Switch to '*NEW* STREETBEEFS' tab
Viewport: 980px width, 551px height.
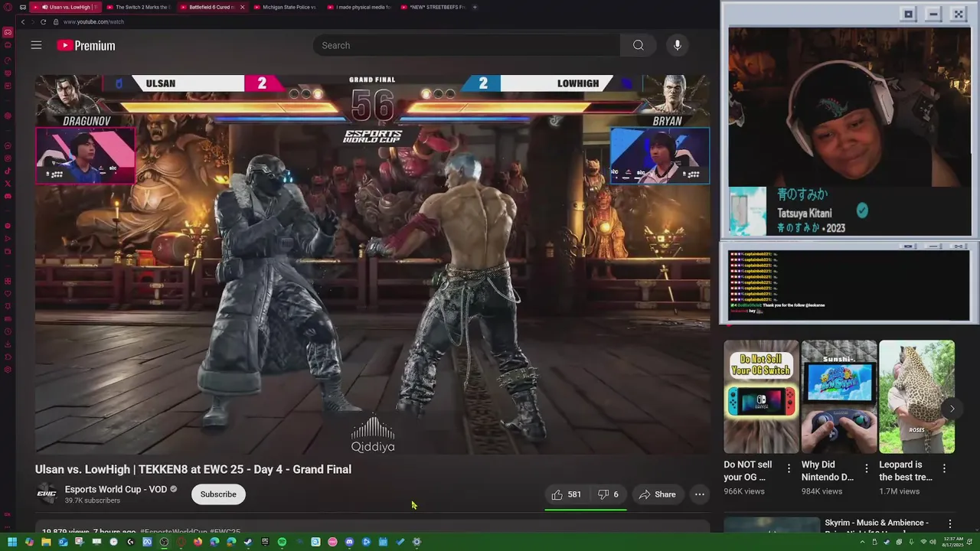[x=431, y=7]
